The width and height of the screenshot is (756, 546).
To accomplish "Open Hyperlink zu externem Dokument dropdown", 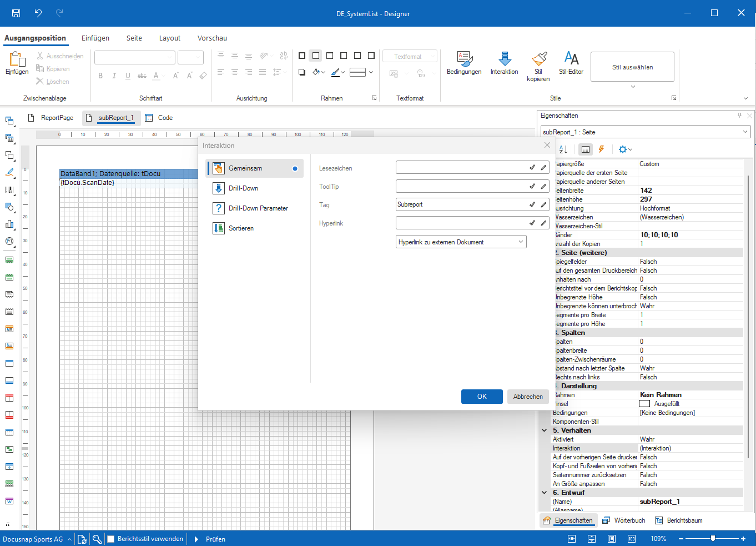I will click(461, 242).
